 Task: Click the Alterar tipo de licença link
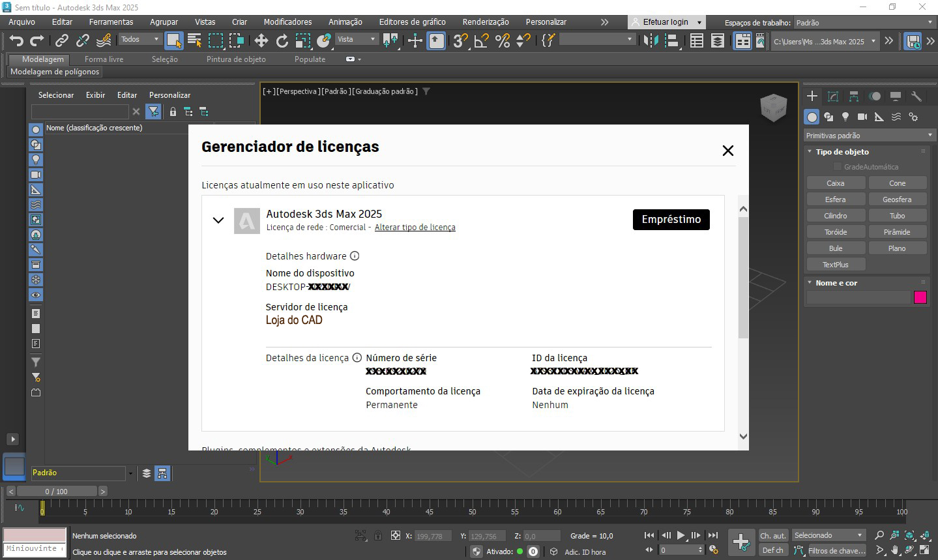[415, 228]
